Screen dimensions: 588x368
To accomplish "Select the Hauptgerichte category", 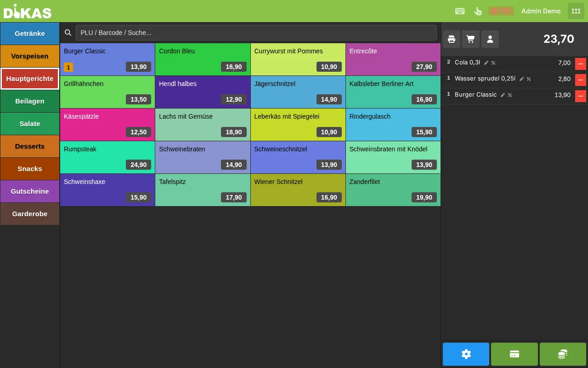I will [30, 79].
